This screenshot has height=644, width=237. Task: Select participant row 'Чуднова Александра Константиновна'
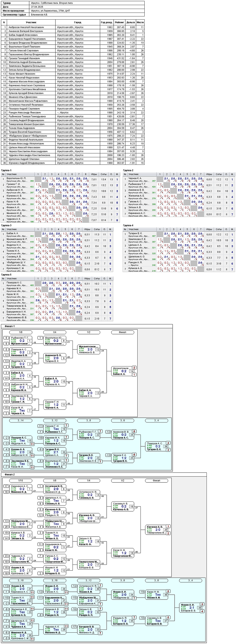click(x=73, y=155)
